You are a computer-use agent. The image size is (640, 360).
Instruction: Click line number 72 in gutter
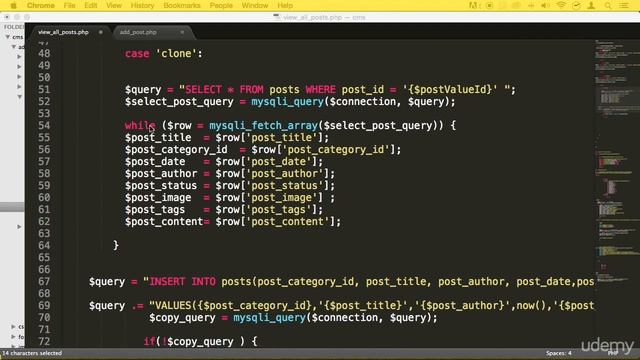pos(44,341)
